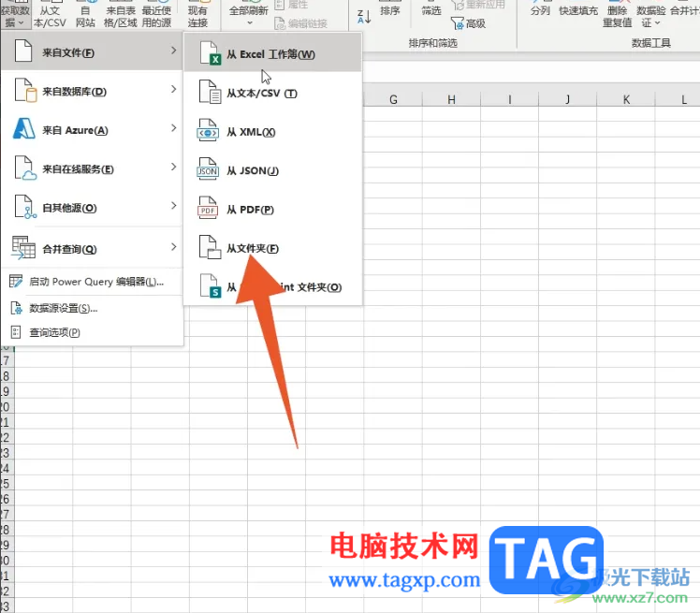The height and width of the screenshot is (613, 700).
Task: Choose 从文本/CSV (T) option
Action: click(272, 93)
